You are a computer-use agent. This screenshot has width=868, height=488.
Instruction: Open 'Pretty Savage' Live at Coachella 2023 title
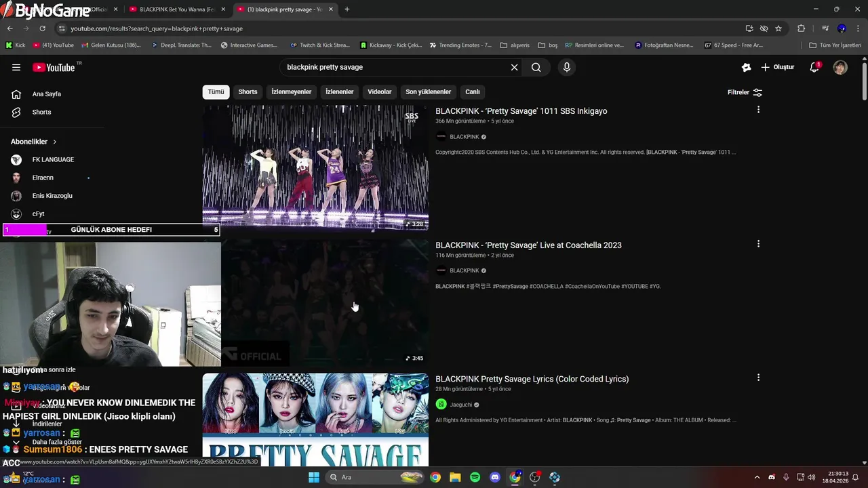528,245
